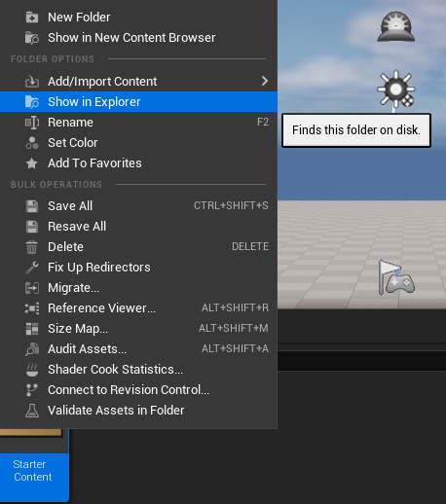
Task: Click the Delete trash can icon
Action: tap(32, 247)
